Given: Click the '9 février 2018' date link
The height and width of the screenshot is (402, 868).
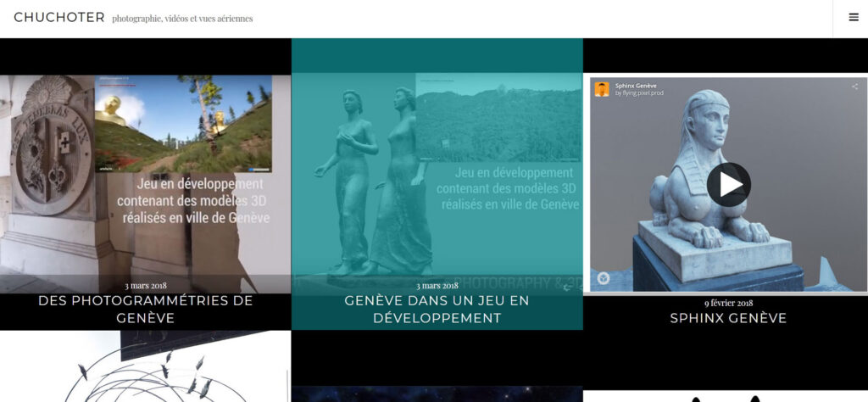Looking at the screenshot, I should click(x=728, y=303).
